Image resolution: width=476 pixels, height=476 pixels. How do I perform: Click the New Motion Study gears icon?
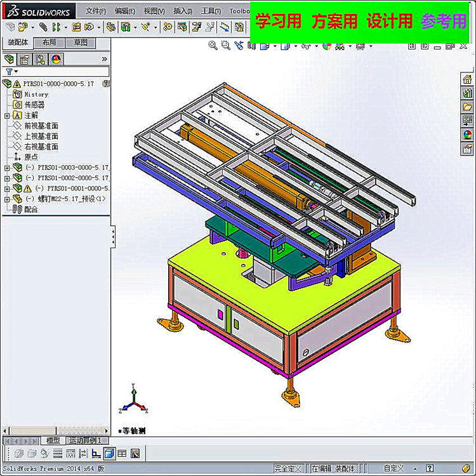pyautogui.click(x=167, y=27)
